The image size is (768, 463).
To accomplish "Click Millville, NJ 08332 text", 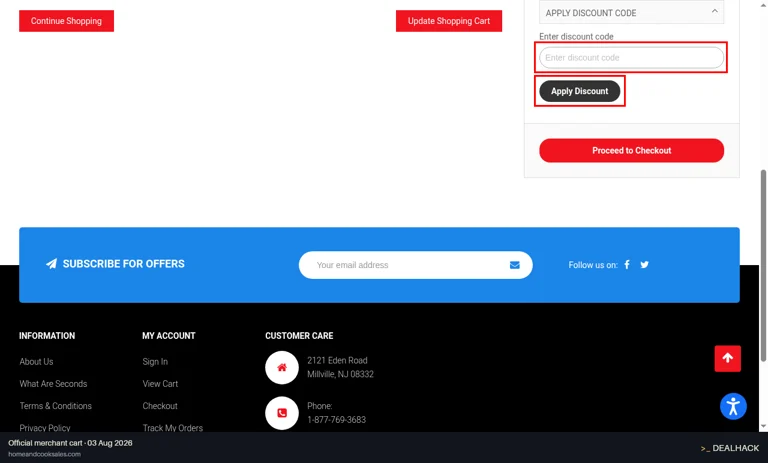I will [340, 374].
